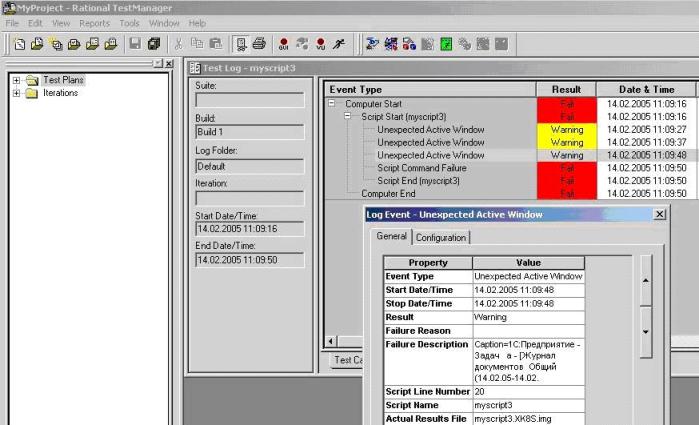
Task: Open the File menu
Action: (12, 23)
